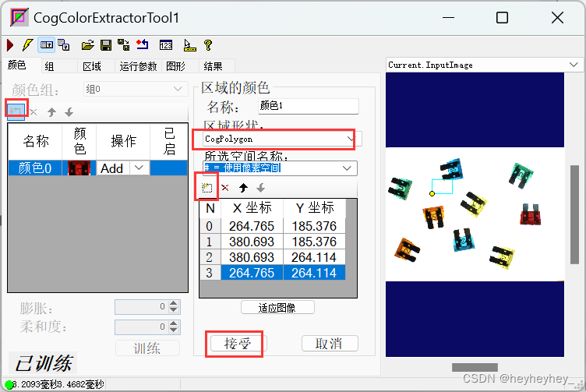The width and height of the screenshot is (586, 392).
Task: Open the 区域 tab
Action: [x=92, y=66]
